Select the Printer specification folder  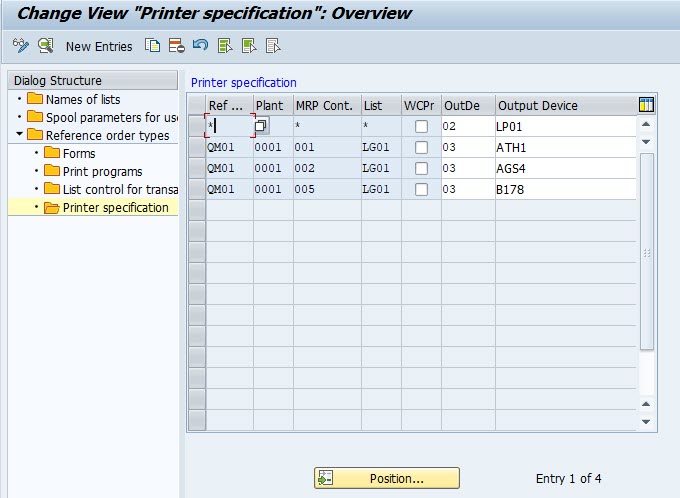click(x=106, y=208)
